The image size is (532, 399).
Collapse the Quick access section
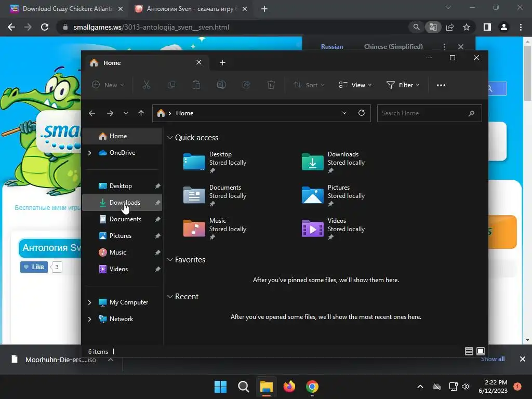170,137
